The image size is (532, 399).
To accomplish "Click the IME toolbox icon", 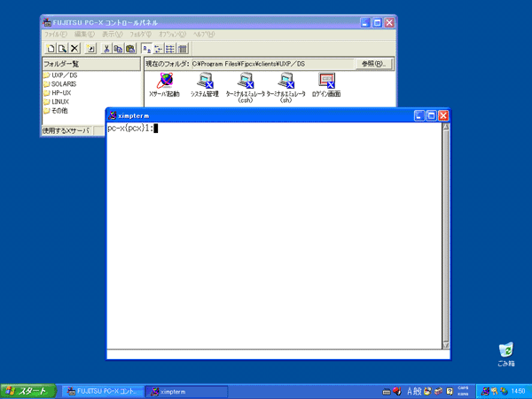I will click(x=439, y=392).
